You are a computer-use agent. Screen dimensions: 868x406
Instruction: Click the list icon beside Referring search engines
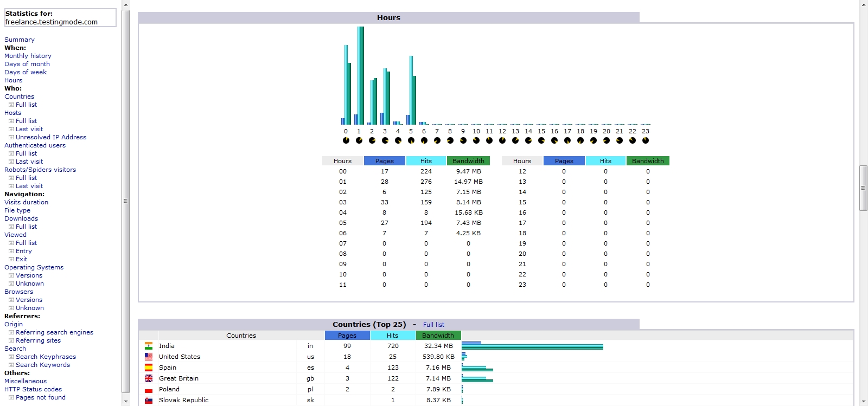pos(11,332)
